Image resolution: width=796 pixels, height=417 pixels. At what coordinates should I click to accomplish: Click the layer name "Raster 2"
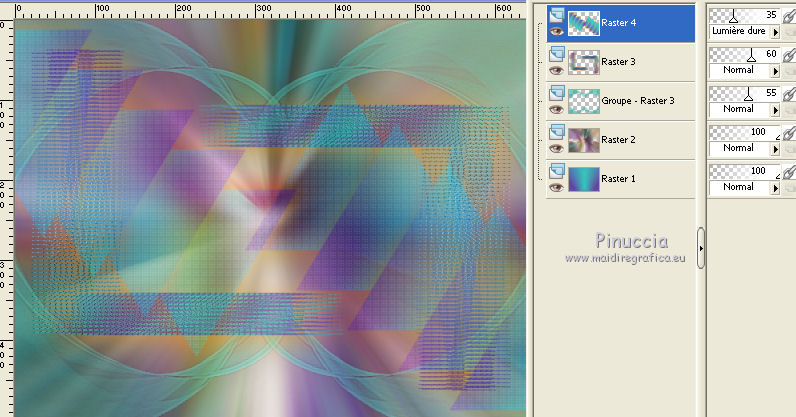618,140
